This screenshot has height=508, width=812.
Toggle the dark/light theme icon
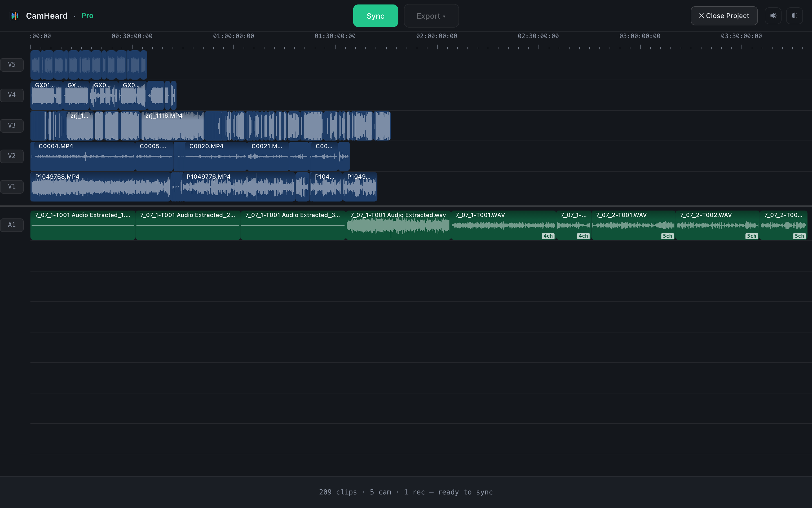pos(794,16)
